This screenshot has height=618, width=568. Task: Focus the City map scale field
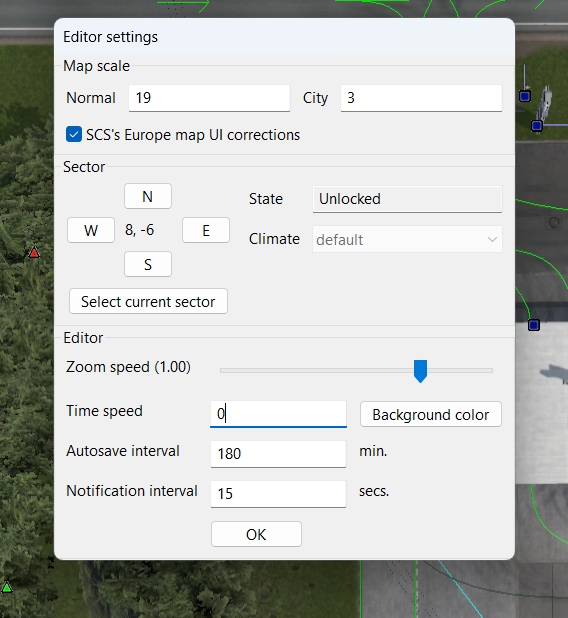[421, 98]
